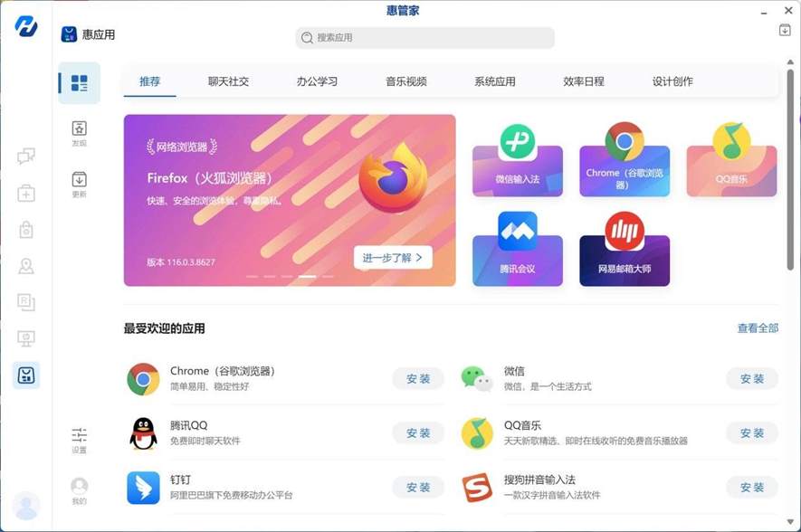The height and width of the screenshot is (532, 801).
Task: Open the 我的 profile icon
Action: 79,490
